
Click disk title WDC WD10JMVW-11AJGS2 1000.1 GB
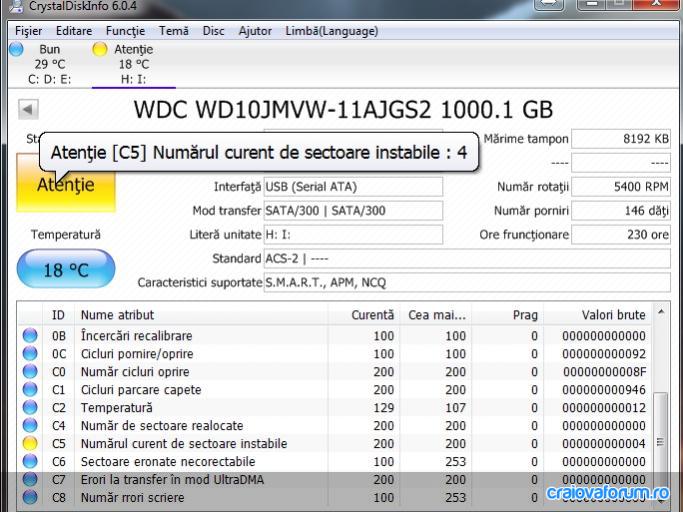click(343, 109)
